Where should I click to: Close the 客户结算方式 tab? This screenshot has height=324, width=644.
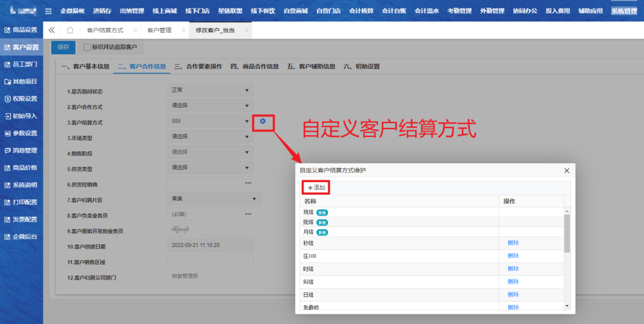click(135, 30)
